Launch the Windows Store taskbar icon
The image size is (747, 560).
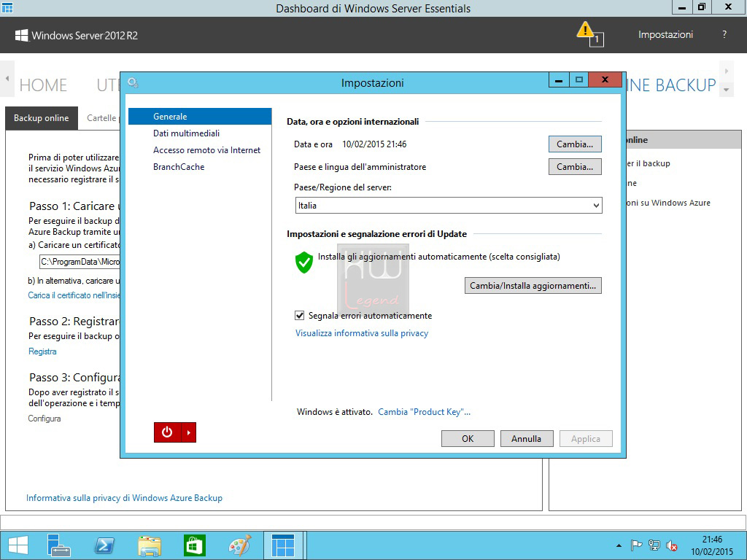pyautogui.click(x=194, y=545)
